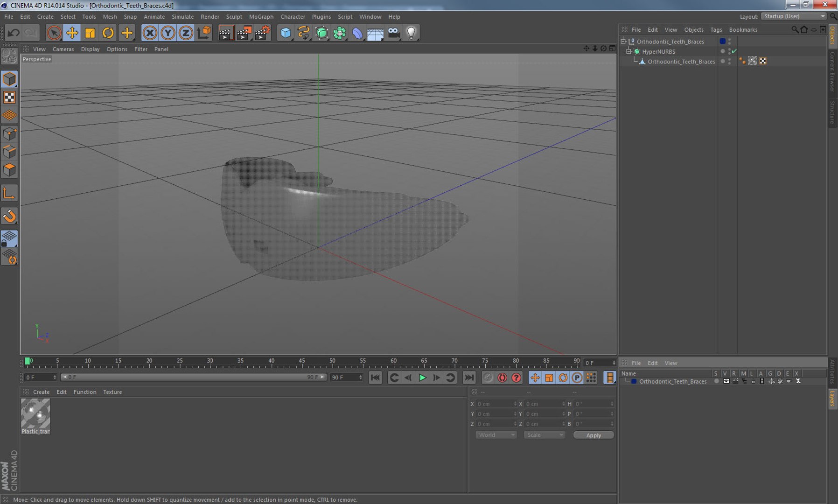Open the Tags menu in Object Manager
The image size is (838, 504).
point(716,29)
